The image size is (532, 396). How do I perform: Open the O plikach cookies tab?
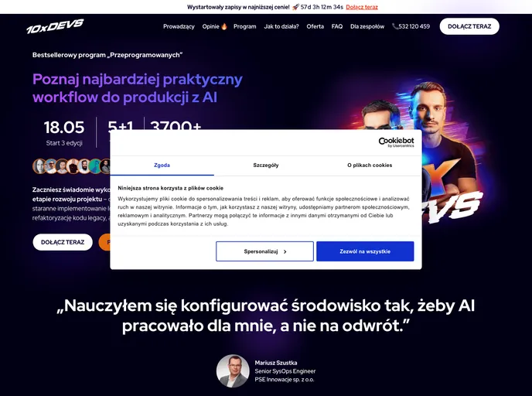click(370, 166)
